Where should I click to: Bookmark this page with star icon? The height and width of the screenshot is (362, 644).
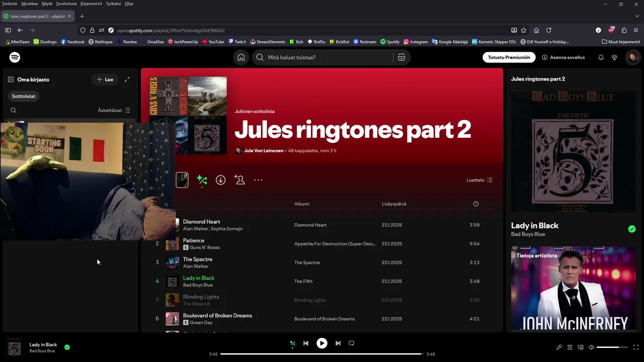pyautogui.click(x=524, y=30)
